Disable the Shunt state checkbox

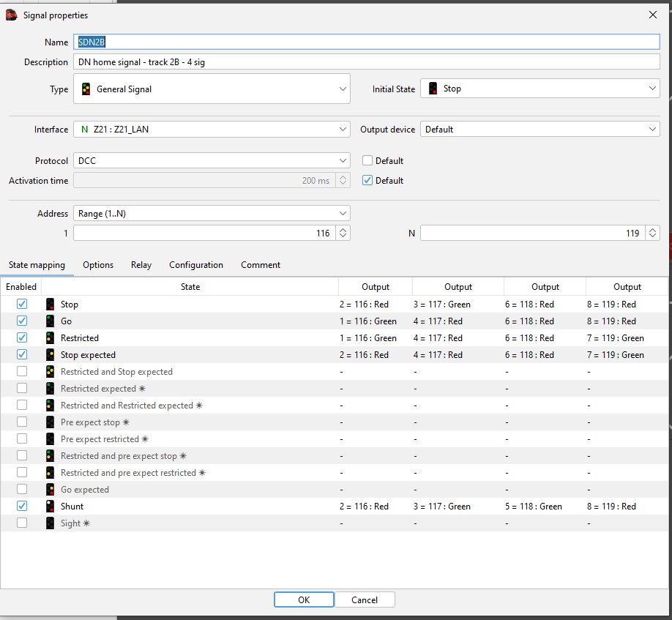tap(22, 507)
